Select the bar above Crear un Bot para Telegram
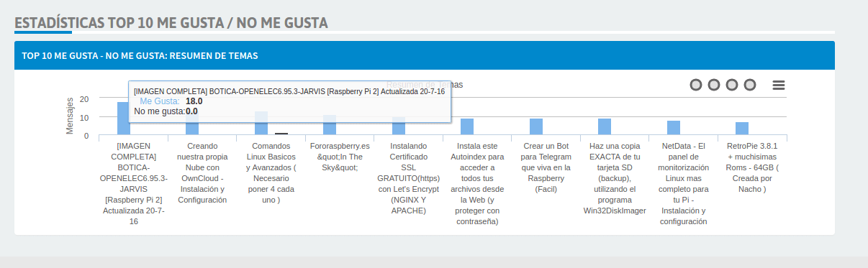 (536, 126)
